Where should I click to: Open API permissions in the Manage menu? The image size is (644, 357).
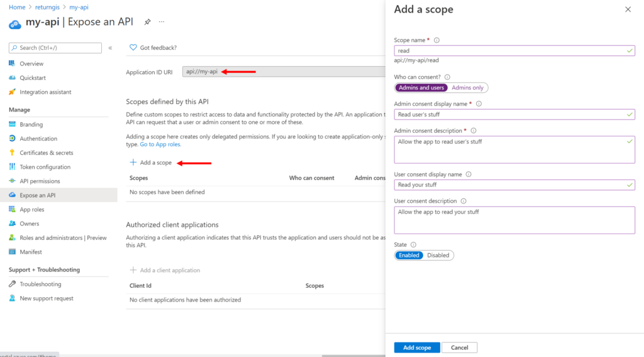pyautogui.click(x=40, y=181)
